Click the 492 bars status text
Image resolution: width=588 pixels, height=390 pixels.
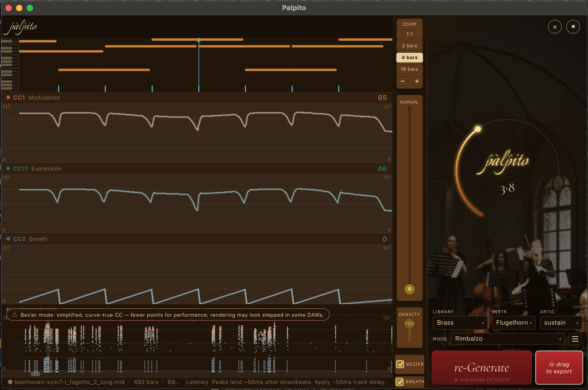146,382
